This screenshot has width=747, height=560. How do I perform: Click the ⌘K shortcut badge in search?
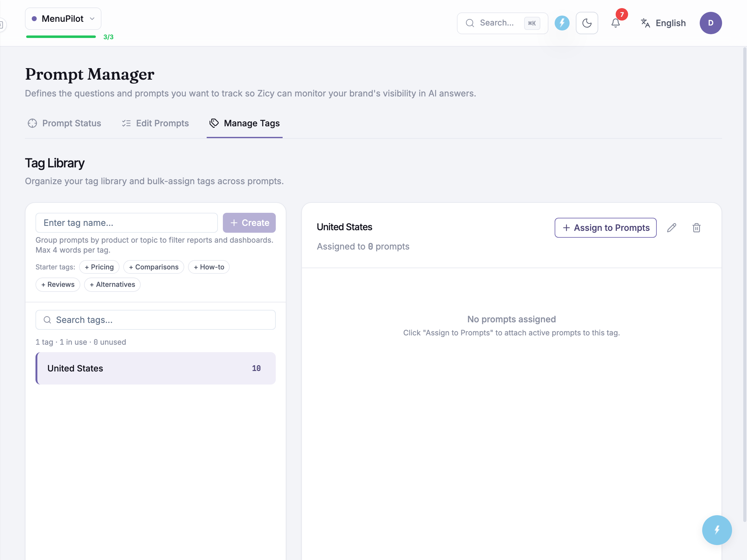coord(532,23)
